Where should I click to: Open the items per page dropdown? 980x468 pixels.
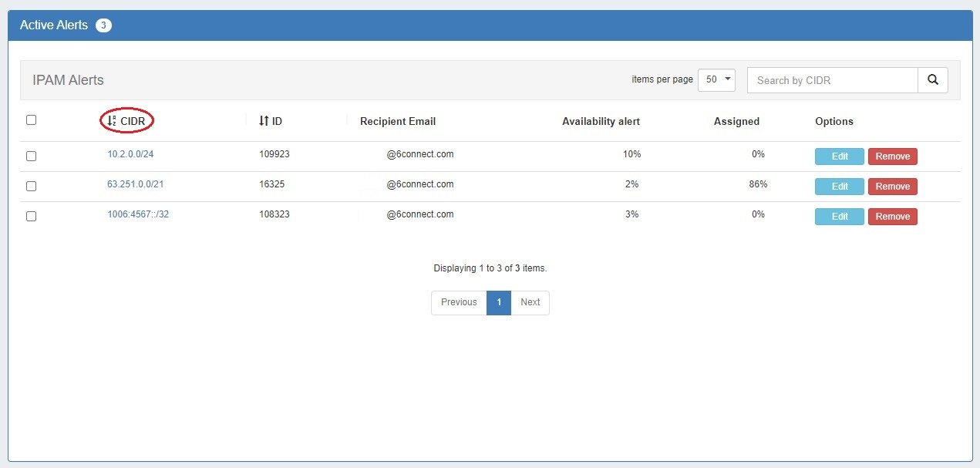716,80
